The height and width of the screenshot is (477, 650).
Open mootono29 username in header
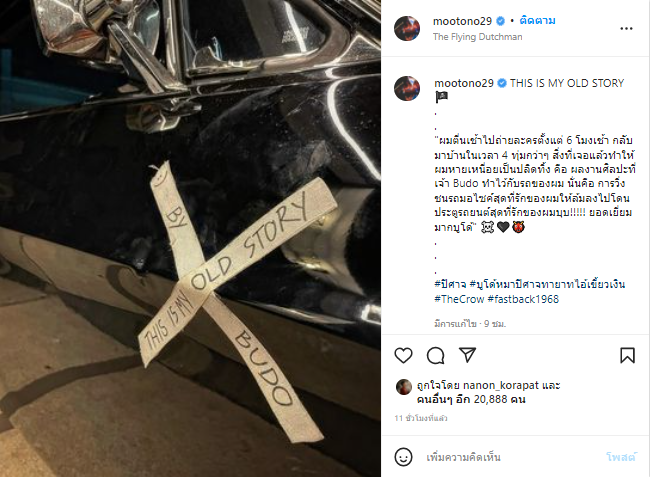click(462, 21)
